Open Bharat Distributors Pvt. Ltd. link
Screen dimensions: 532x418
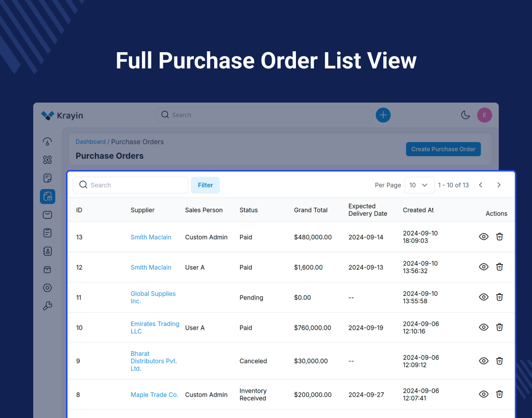coord(154,361)
